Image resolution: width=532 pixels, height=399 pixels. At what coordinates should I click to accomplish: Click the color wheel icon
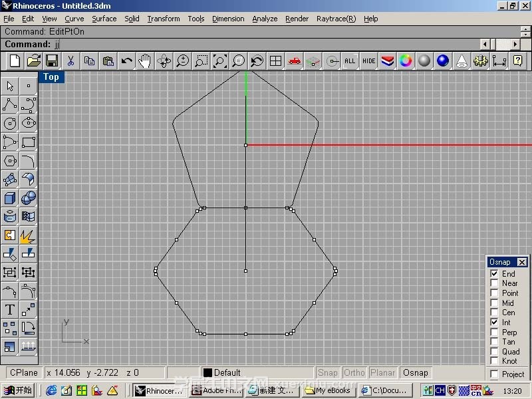click(406, 61)
